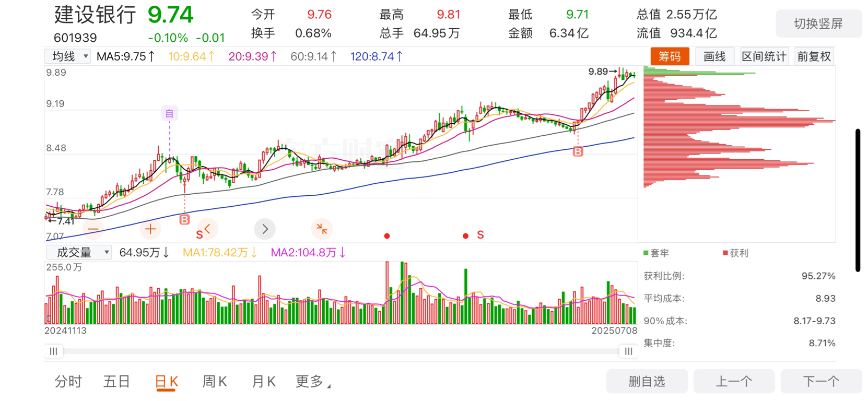This screenshot has width=868, height=401.
Task: Open the 成交量 indicator dropdown
Action: tap(79, 253)
